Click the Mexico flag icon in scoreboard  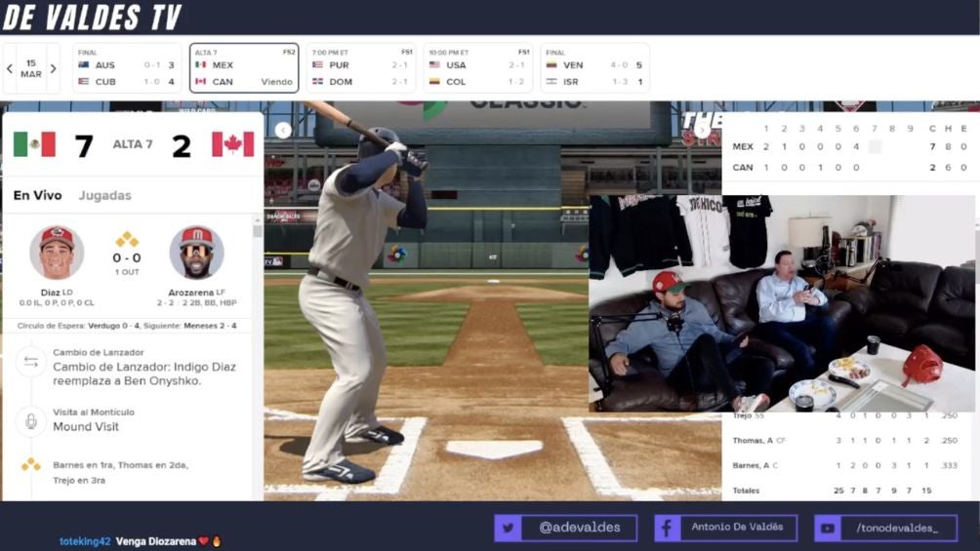[34, 144]
